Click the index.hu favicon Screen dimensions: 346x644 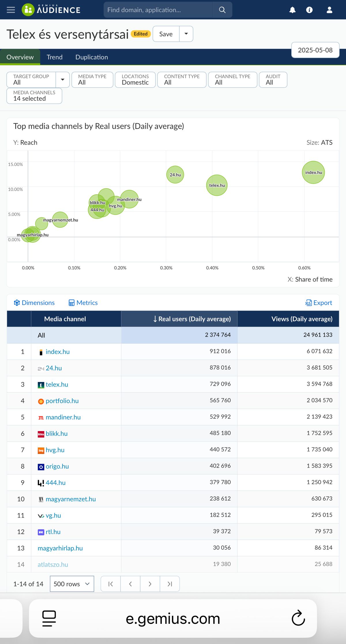click(41, 352)
